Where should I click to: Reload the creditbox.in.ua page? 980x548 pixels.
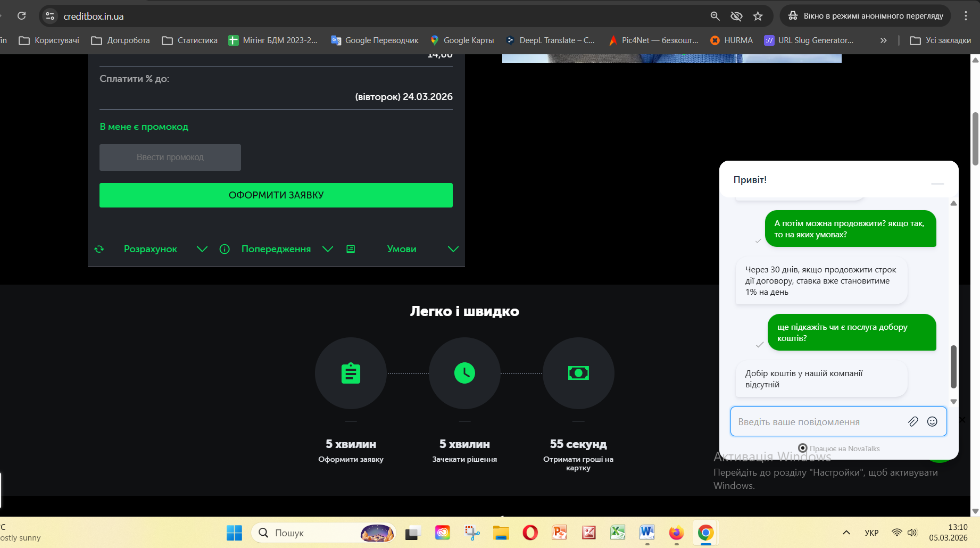tap(22, 16)
